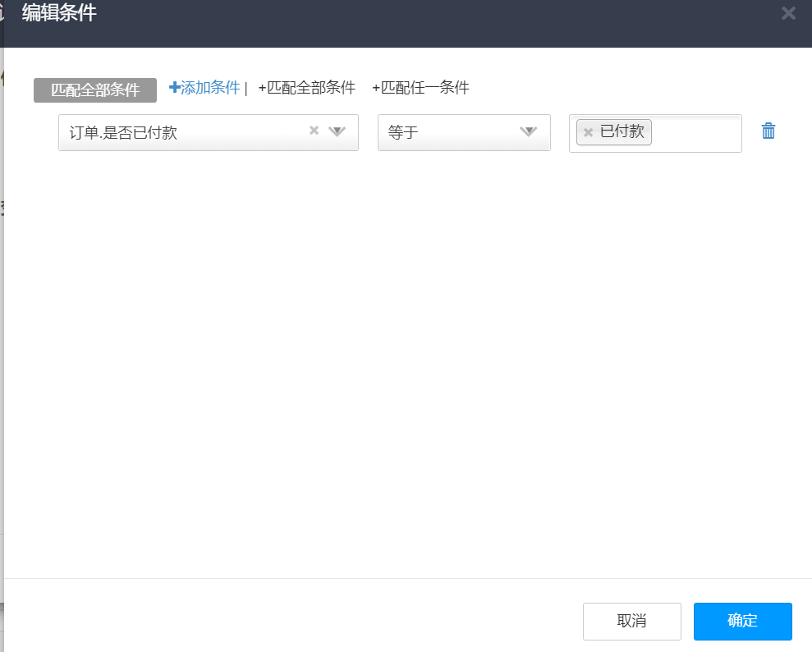The height and width of the screenshot is (652, 812).
Task: Click the 取消 button
Action: pos(632,621)
